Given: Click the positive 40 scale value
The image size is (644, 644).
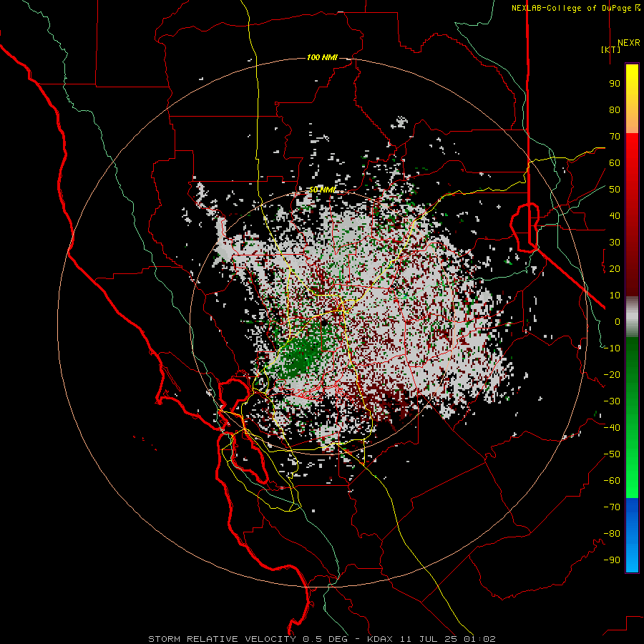Looking at the screenshot, I should point(615,215).
